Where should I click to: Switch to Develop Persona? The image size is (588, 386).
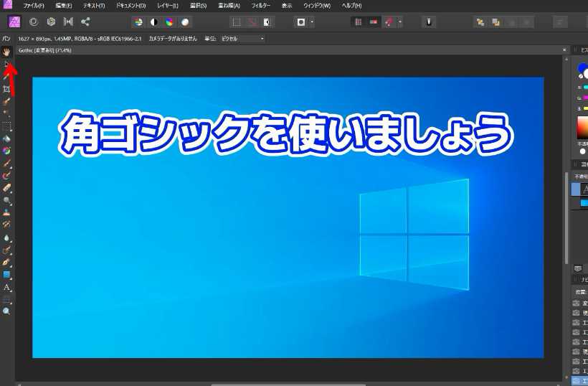coord(51,22)
